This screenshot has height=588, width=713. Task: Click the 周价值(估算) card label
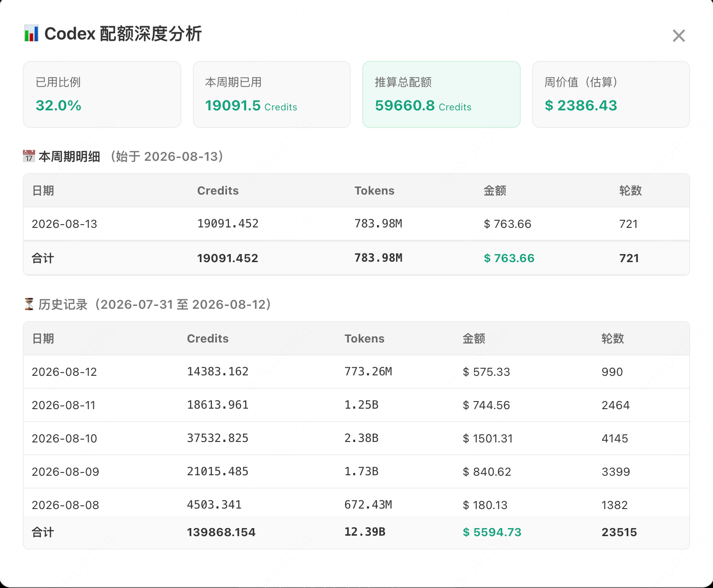click(x=581, y=82)
